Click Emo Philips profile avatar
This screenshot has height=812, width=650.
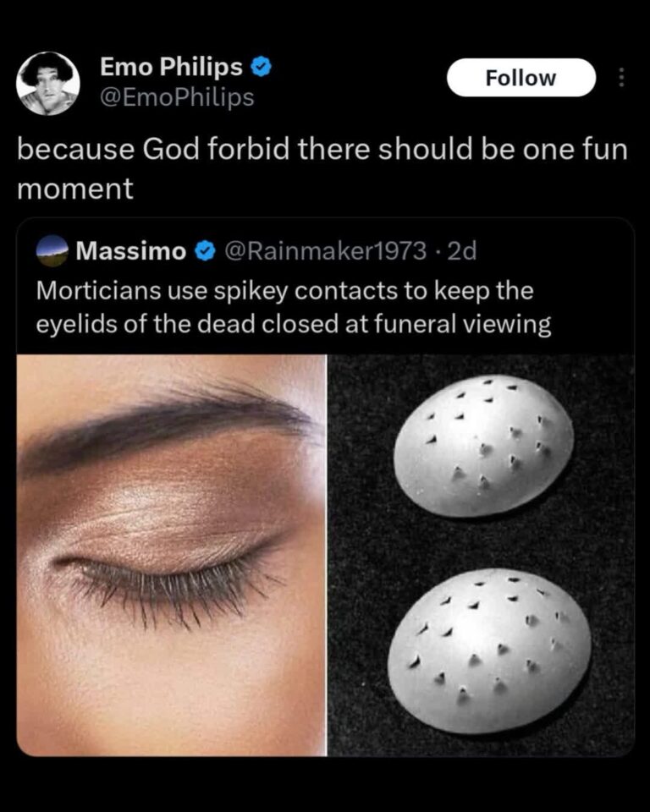(48, 83)
